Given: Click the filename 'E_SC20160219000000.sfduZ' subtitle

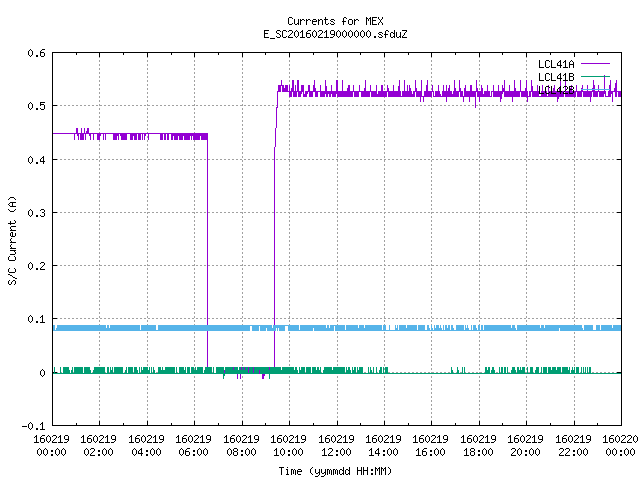Looking at the screenshot, I should tap(335, 34).
